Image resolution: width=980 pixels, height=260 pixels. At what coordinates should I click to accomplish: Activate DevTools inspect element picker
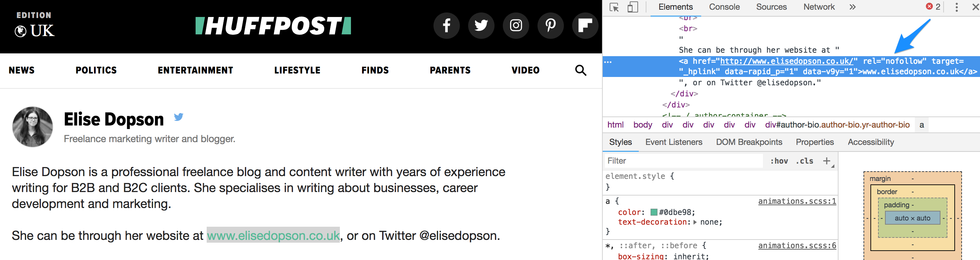pos(614,7)
